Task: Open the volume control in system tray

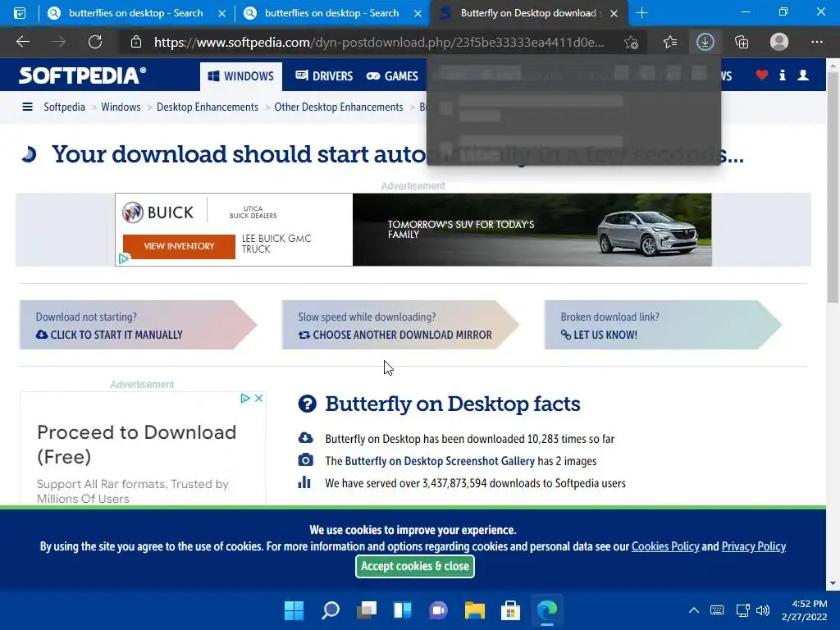Action: [763, 610]
